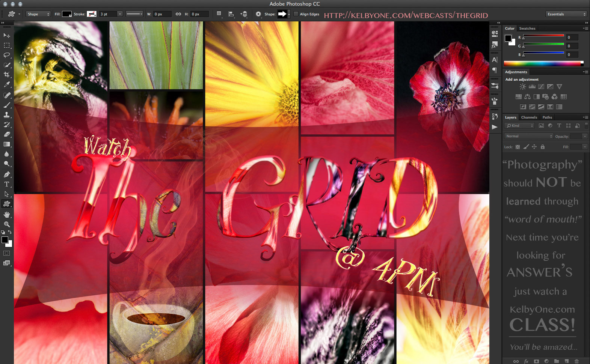Open geometry options gear menu
Screen dimensions: 590x364
click(258, 14)
